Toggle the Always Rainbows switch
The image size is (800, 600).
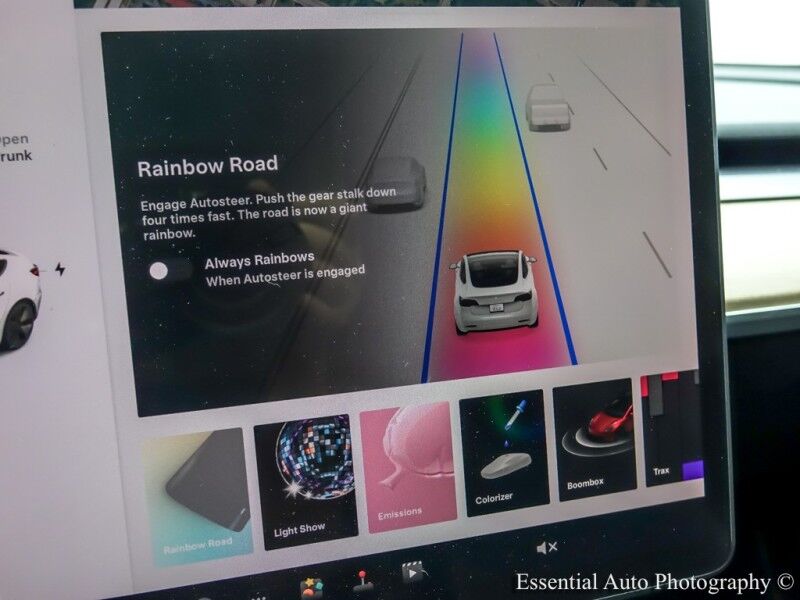[169, 270]
